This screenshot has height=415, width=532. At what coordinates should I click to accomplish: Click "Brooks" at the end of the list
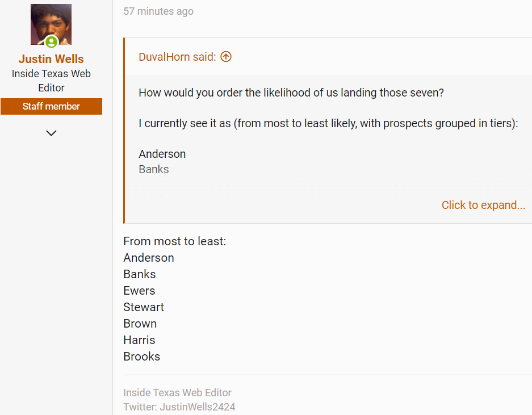[142, 357]
